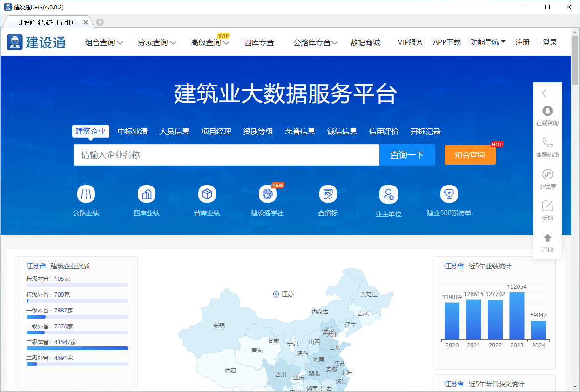Click the 客服热线 phone icon
The image size is (580, 392).
547,142
